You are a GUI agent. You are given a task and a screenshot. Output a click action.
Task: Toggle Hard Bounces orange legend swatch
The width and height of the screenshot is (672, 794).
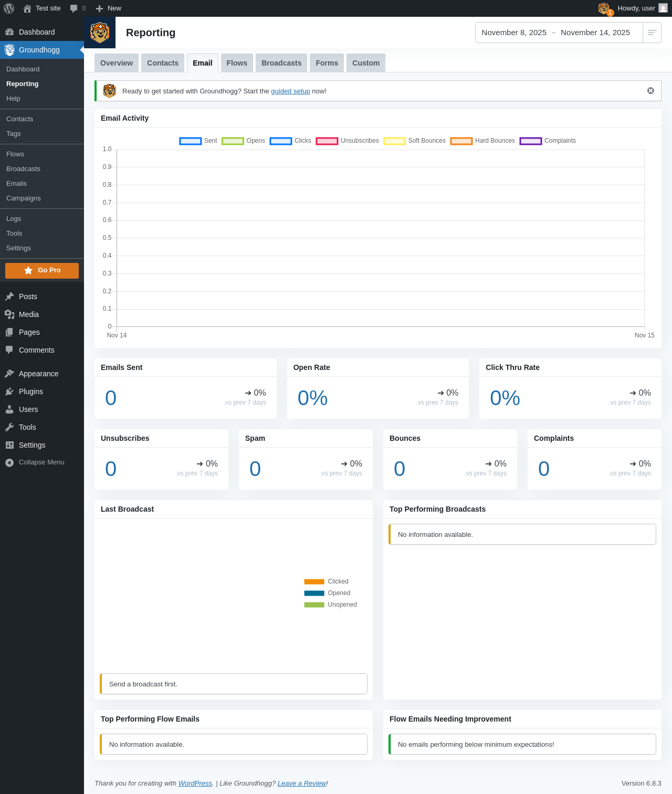(461, 141)
